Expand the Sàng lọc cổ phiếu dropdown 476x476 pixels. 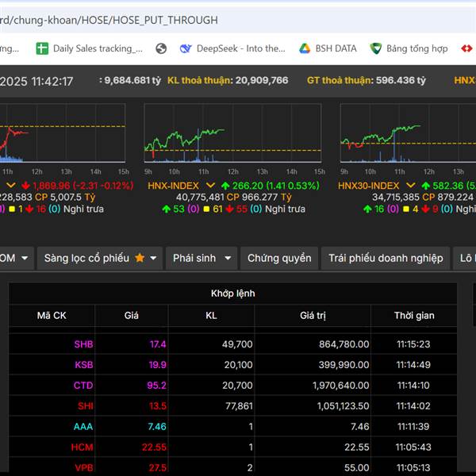(153, 258)
